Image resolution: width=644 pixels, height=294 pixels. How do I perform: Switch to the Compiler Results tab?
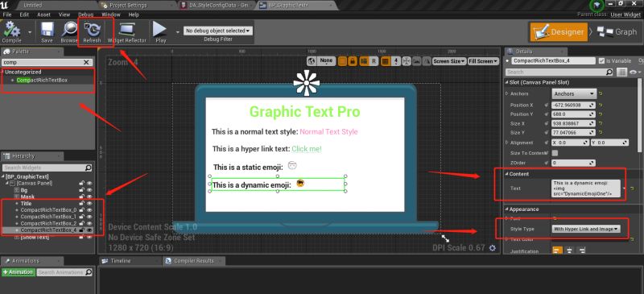(193, 261)
